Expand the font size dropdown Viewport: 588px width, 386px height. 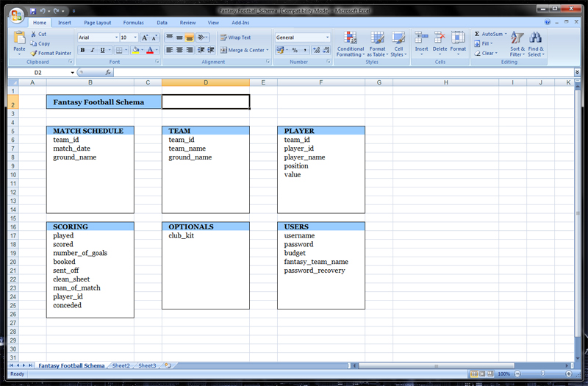tap(135, 37)
